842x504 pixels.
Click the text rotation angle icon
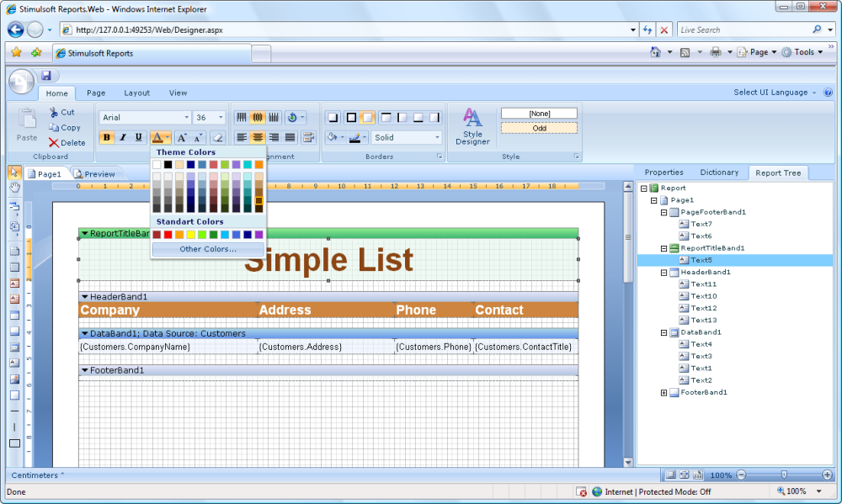point(292,117)
